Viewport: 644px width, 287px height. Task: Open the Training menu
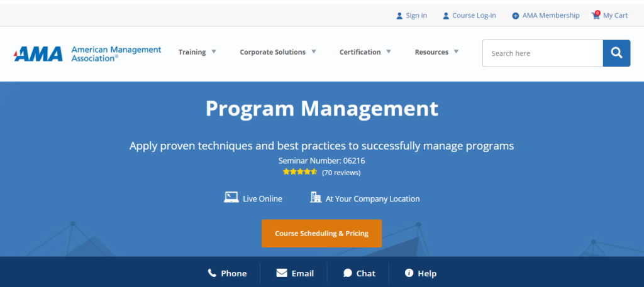(192, 52)
